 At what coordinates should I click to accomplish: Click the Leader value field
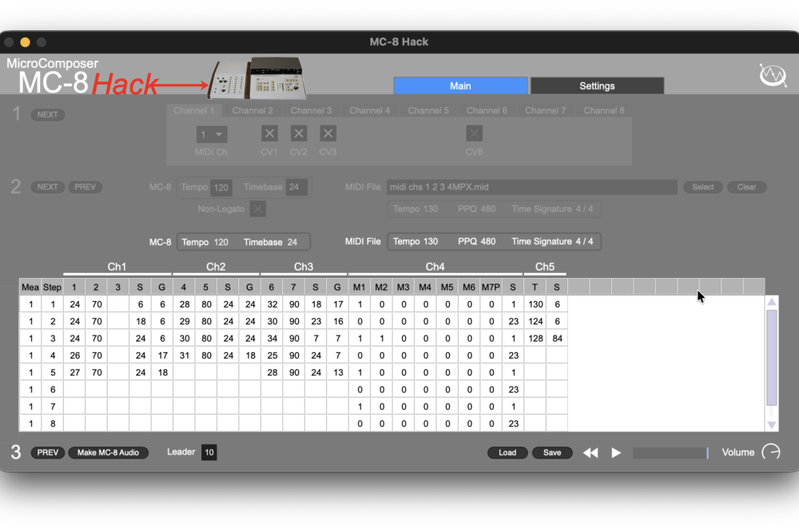click(x=209, y=452)
